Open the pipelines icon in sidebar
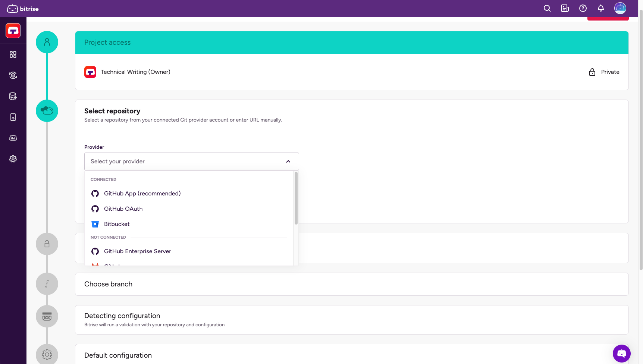 coord(13,75)
